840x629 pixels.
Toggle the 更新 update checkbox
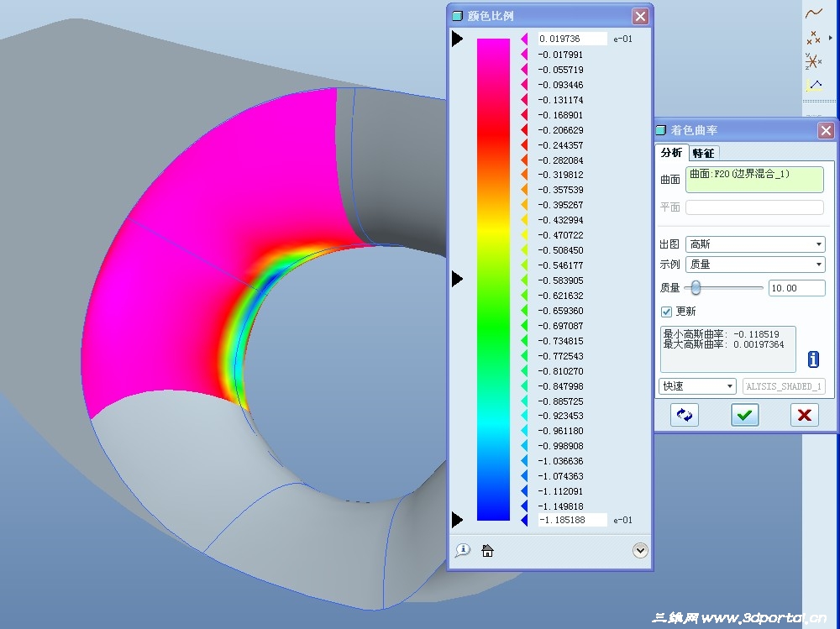tap(666, 312)
